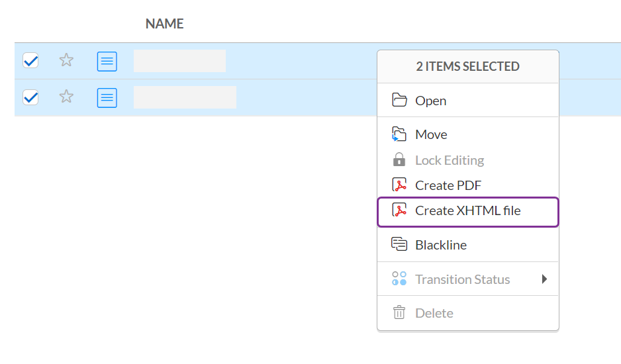Uncheck the first selected row checkbox

tap(30, 61)
